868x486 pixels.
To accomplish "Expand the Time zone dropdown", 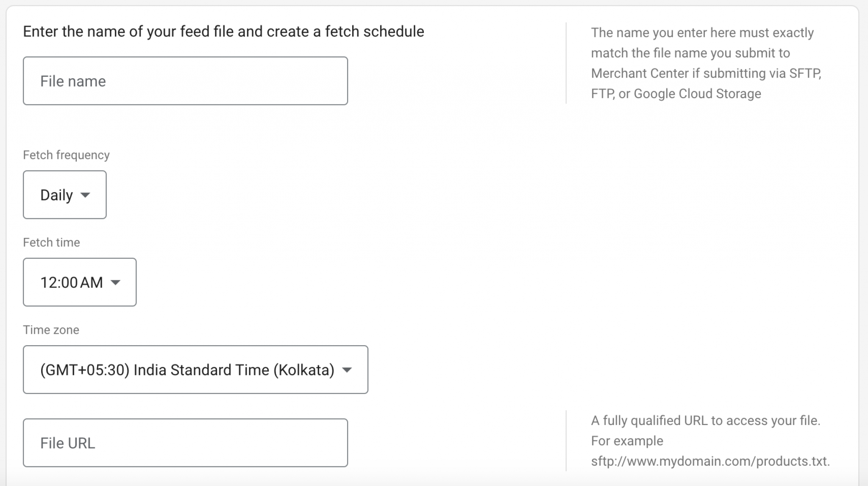I will point(195,369).
